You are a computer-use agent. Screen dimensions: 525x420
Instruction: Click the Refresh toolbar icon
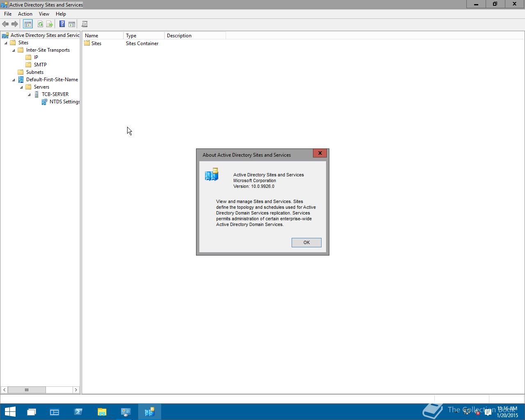(x=40, y=24)
